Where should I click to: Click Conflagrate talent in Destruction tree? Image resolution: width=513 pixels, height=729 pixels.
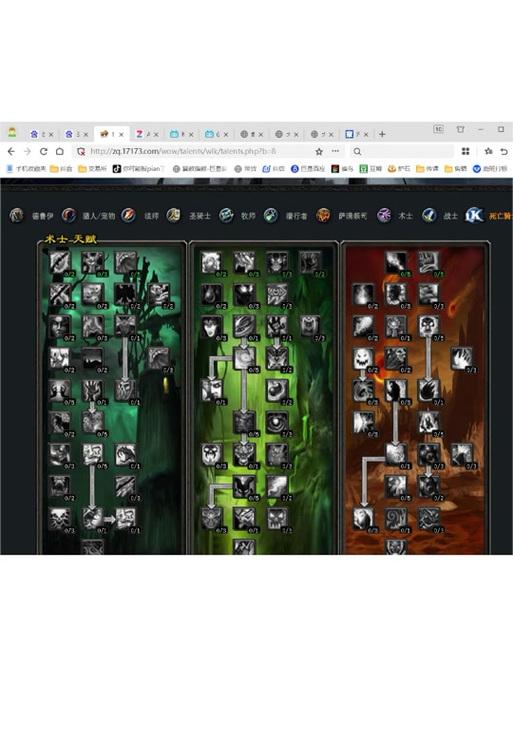pyautogui.click(x=396, y=455)
